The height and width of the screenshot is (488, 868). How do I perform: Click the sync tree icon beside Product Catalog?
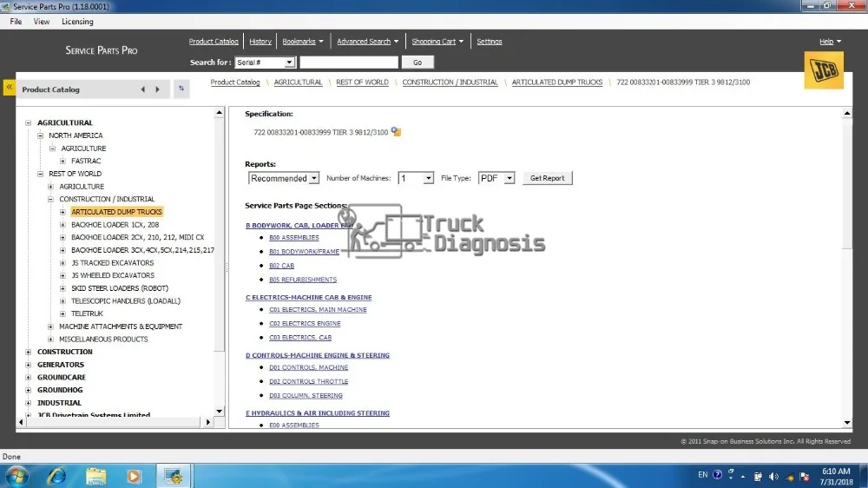click(x=181, y=89)
